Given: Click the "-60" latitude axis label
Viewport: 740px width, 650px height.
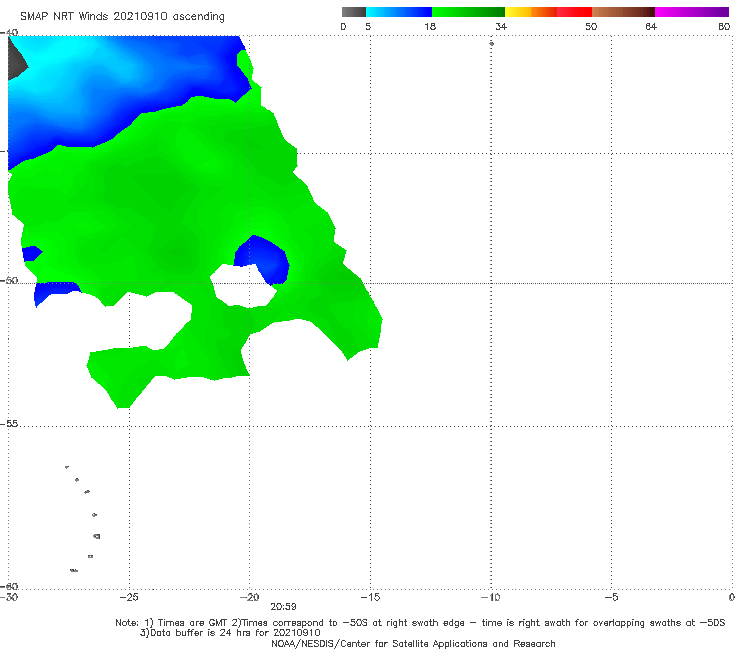Looking at the screenshot, I should pos(9,586).
